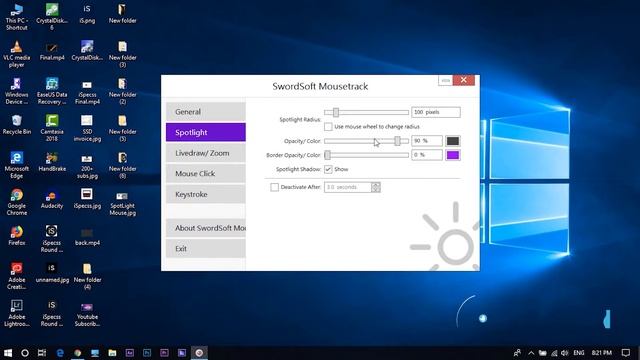Click the Deactivate After seconds field
The height and width of the screenshot is (360, 640).
(348, 187)
